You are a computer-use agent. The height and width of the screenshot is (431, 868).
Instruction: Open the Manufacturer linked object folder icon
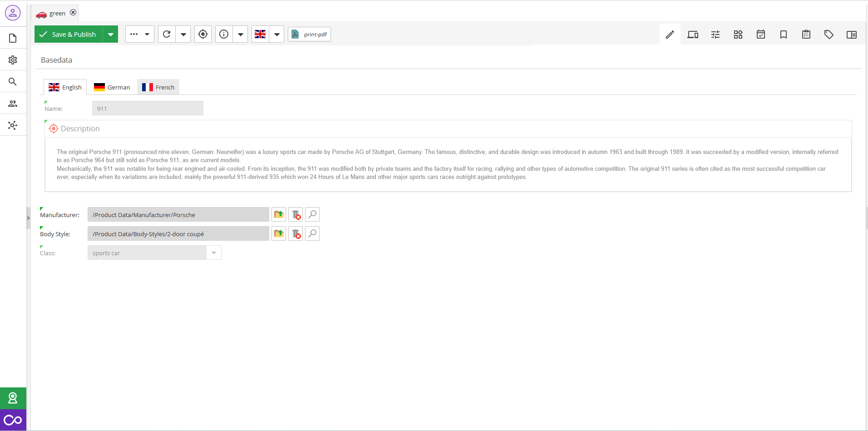[279, 214]
